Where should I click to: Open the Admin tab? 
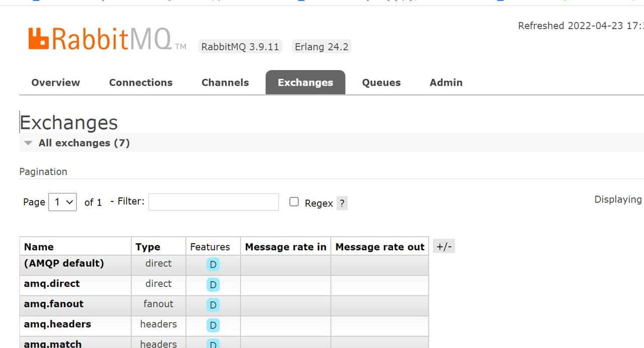tap(446, 83)
